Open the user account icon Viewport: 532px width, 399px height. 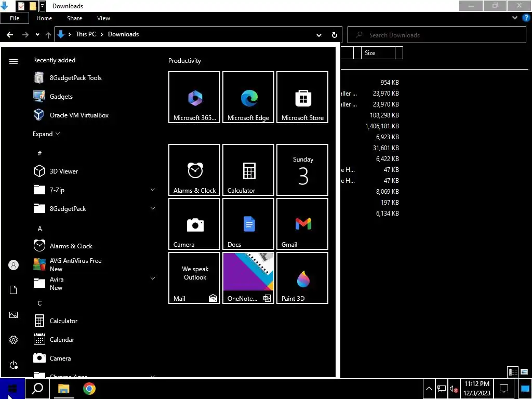tap(13, 265)
